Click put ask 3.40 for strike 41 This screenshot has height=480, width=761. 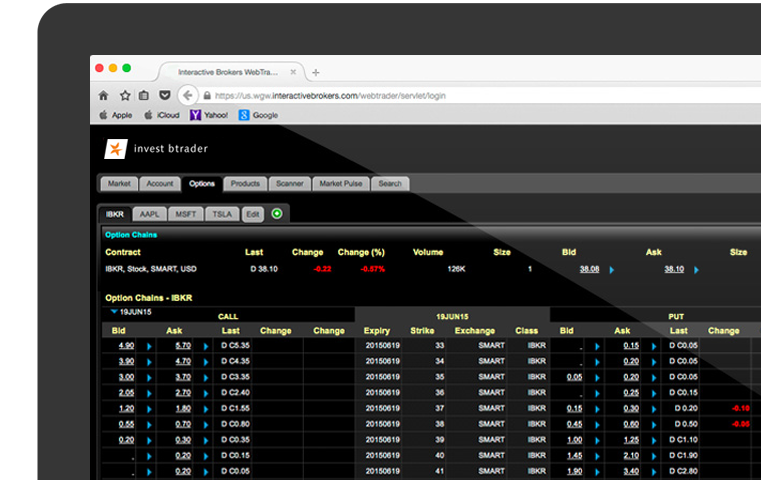pos(631,471)
